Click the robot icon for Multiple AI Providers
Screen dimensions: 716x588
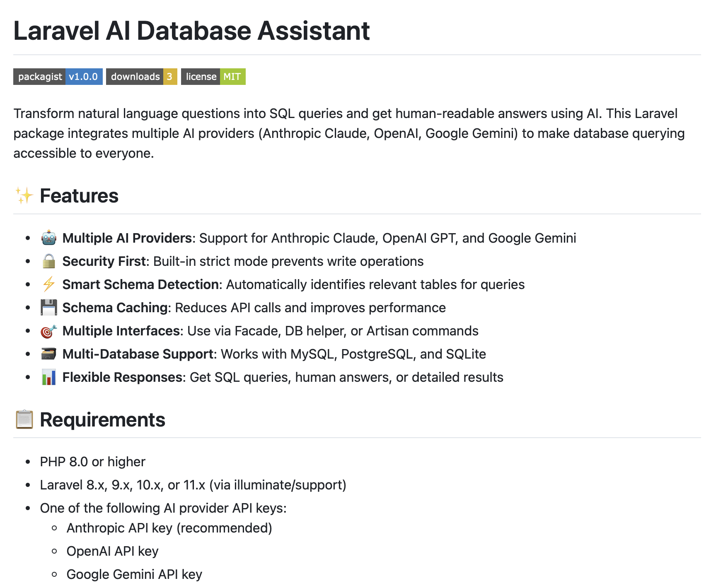49,238
